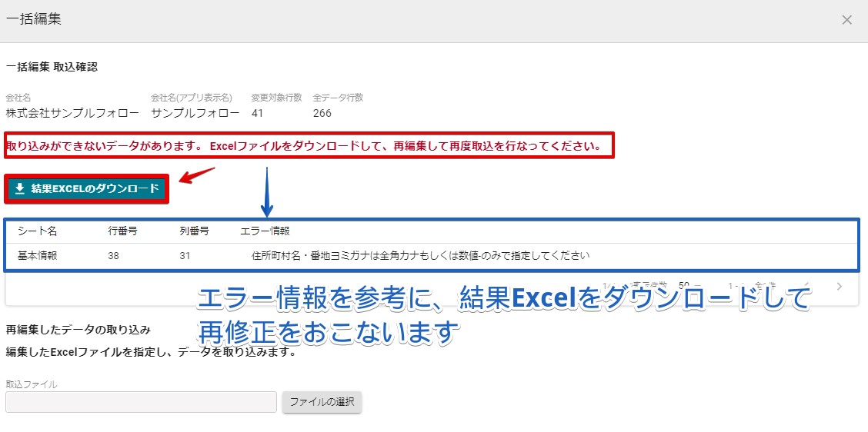Click column number 31 cell
This screenshot has width=868, height=432.
coord(185,255)
